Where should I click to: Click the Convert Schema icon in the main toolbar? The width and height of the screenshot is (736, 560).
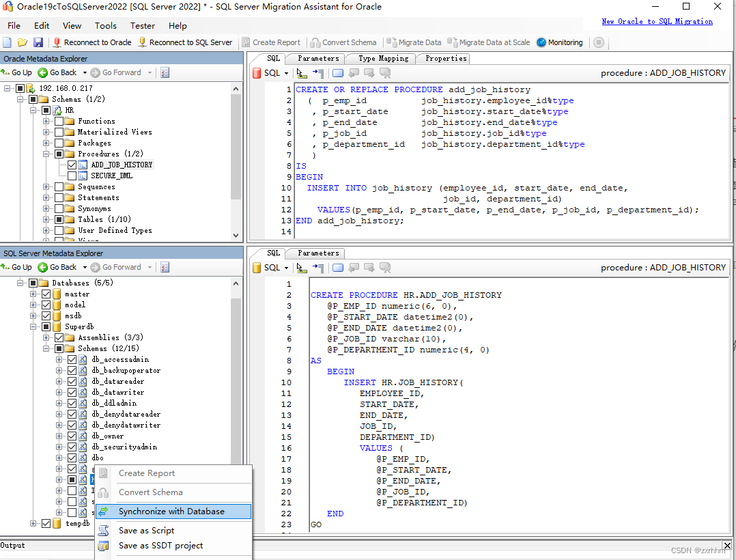tap(315, 42)
